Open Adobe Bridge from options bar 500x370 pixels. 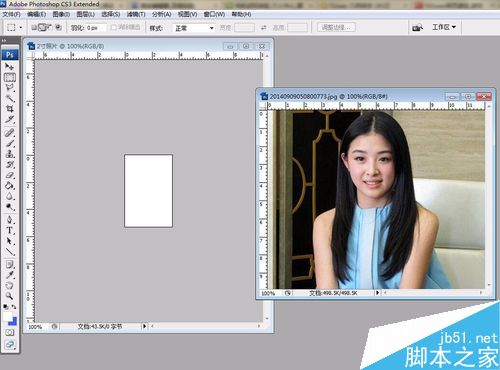(x=417, y=27)
